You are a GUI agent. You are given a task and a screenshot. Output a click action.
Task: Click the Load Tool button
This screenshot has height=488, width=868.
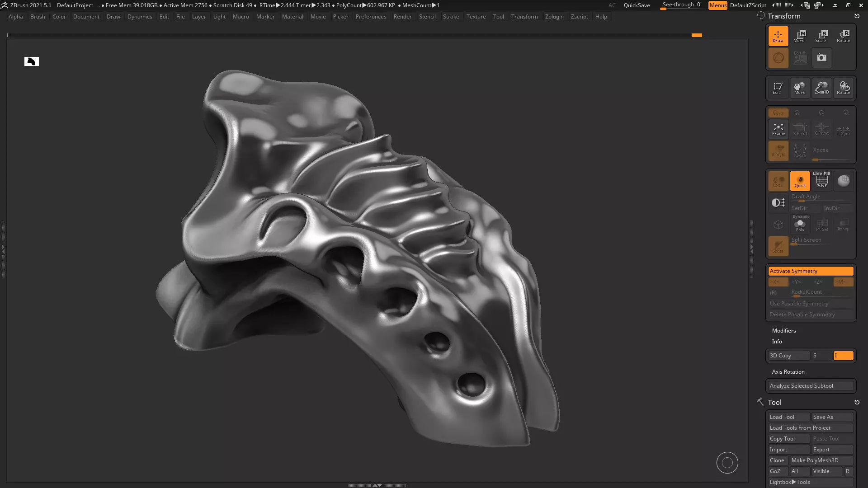coord(789,417)
